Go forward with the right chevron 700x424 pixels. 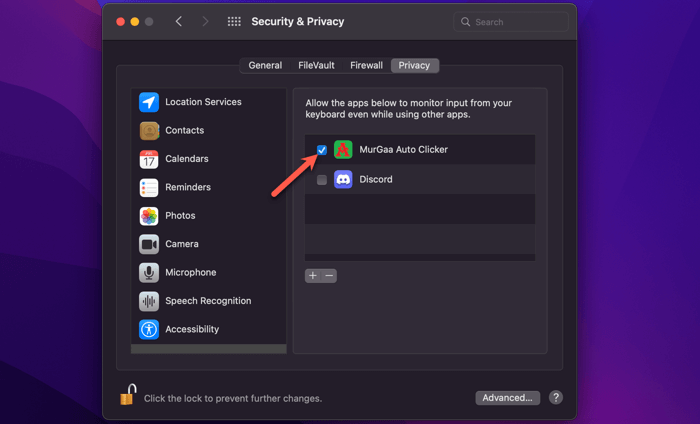[x=205, y=21]
